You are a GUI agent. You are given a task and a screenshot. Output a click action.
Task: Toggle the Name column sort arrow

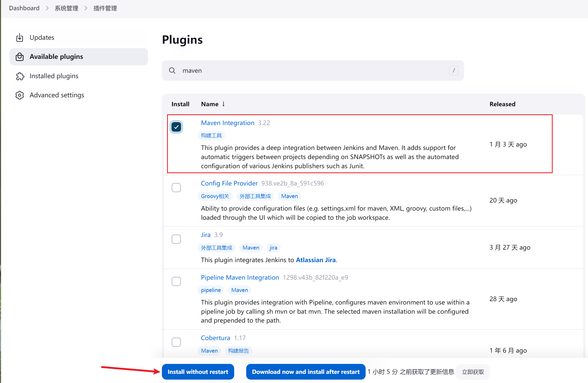(223, 104)
